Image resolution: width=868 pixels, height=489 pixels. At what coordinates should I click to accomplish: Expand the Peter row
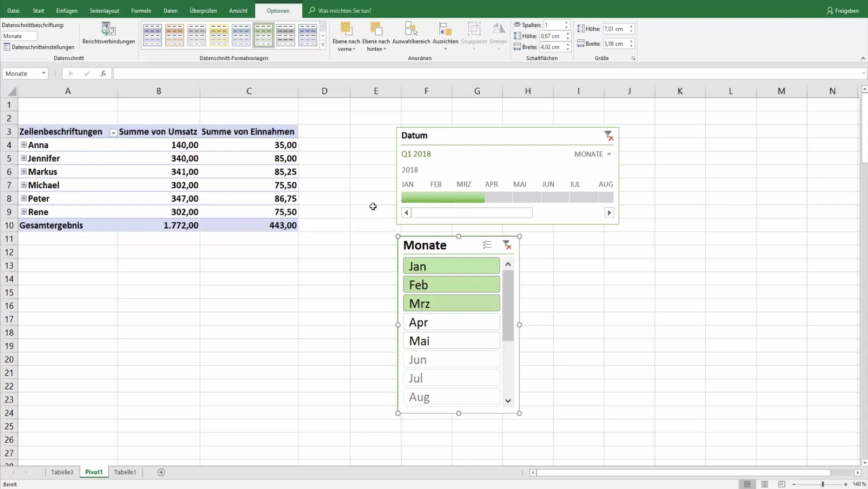(x=24, y=198)
